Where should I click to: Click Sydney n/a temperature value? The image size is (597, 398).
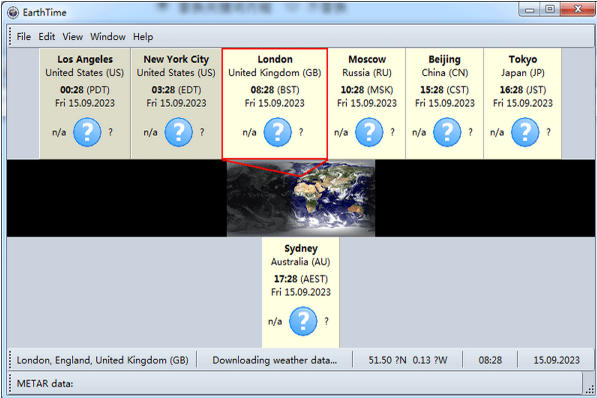(x=275, y=322)
